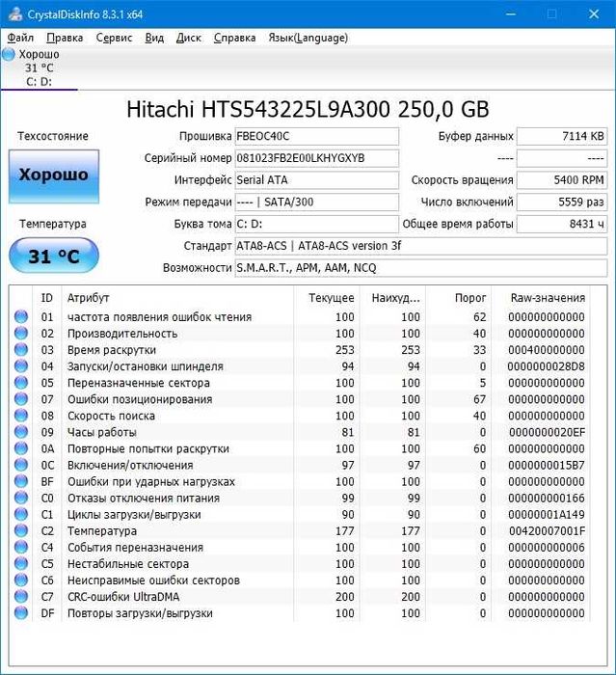The width and height of the screenshot is (616, 675).
Task: Open the Диск menu
Action: [x=189, y=38]
